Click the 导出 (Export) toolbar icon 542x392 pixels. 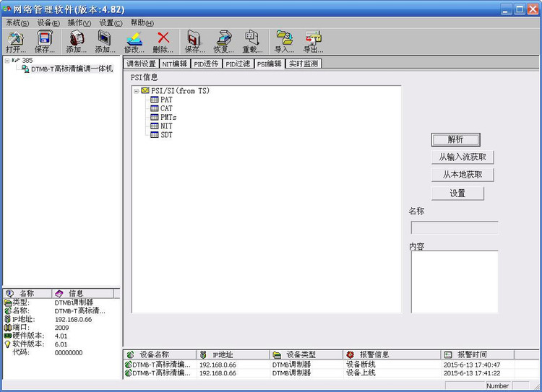[313, 41]
